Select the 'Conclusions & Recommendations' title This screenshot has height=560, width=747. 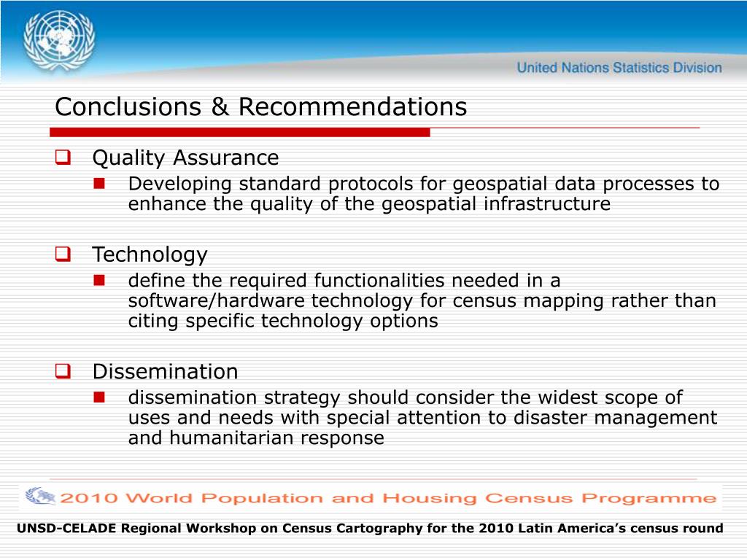click(260, 106)
